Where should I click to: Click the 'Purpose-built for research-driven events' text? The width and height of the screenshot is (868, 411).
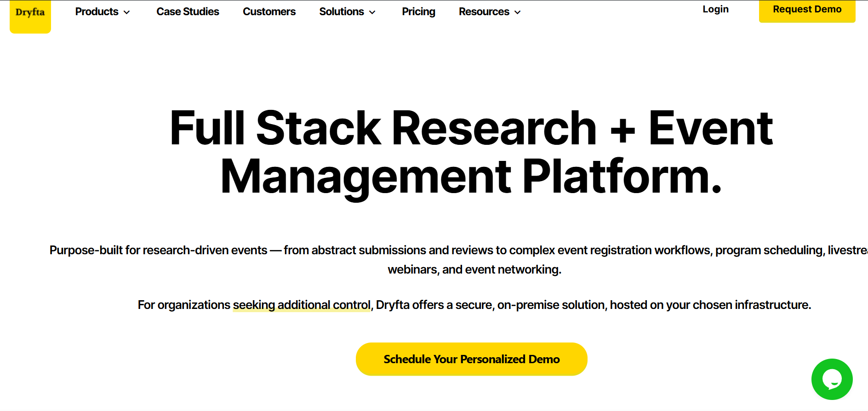coord(158,250)
